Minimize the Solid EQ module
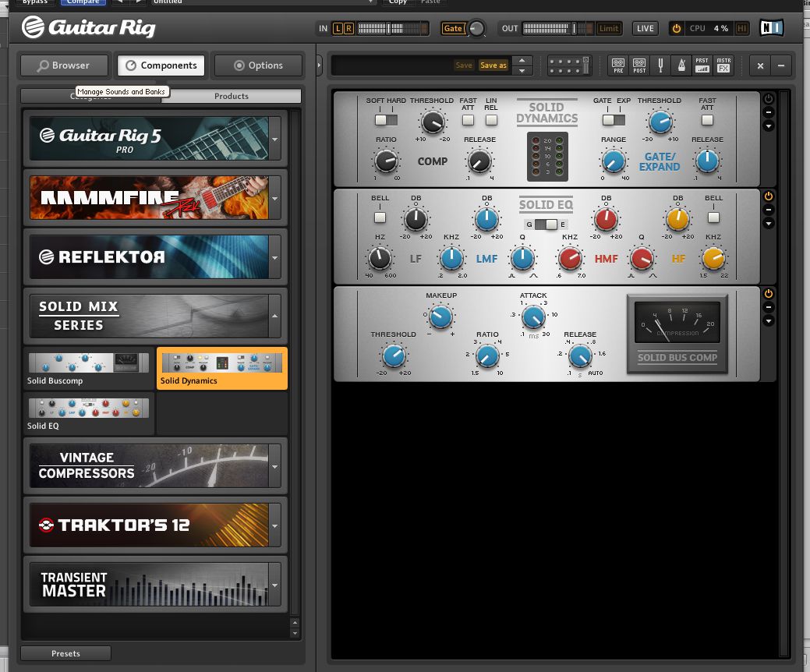The height and width of the screenshot is (672, 810). 769,210
